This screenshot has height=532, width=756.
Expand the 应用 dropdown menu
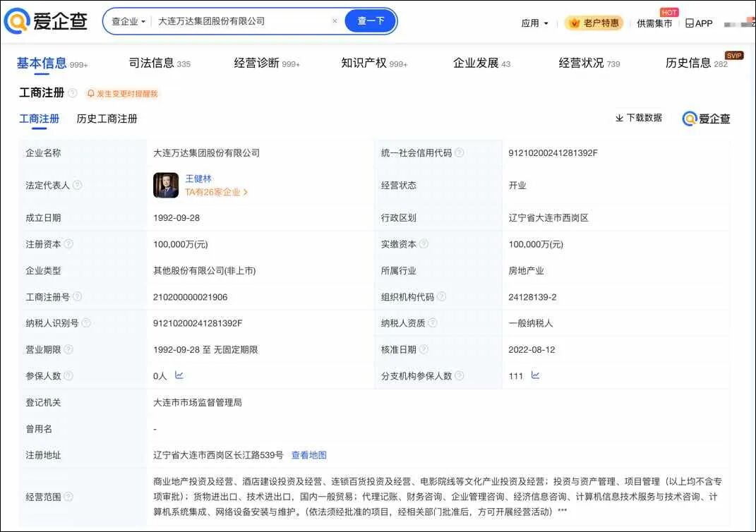[534, 23]
